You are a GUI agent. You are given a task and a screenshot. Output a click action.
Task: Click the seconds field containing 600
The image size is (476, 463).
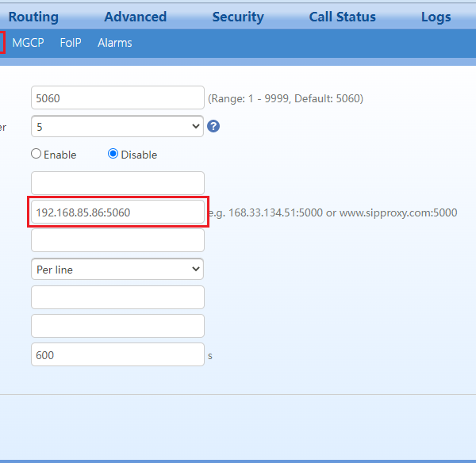[x=117, y=355]
